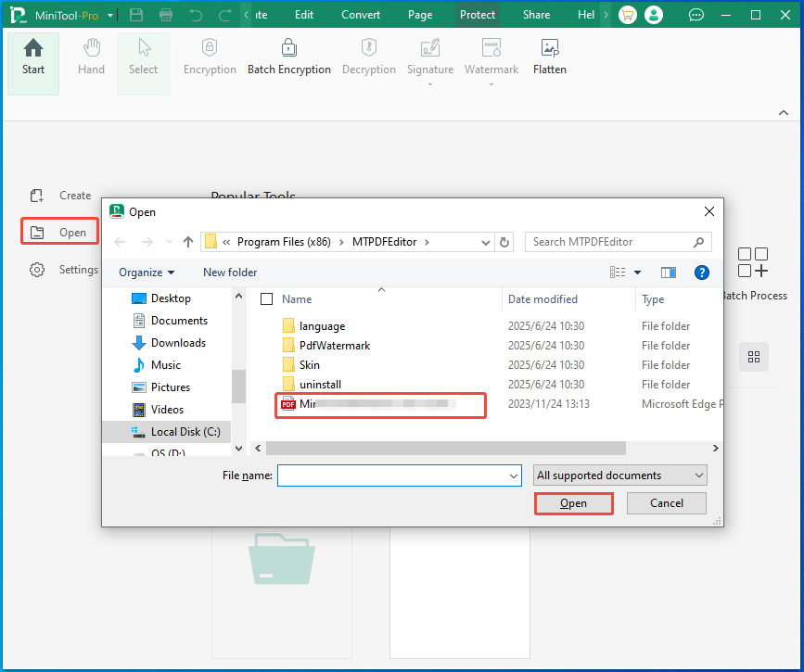Refresh the MTPDFEditor folder listing

504,242
